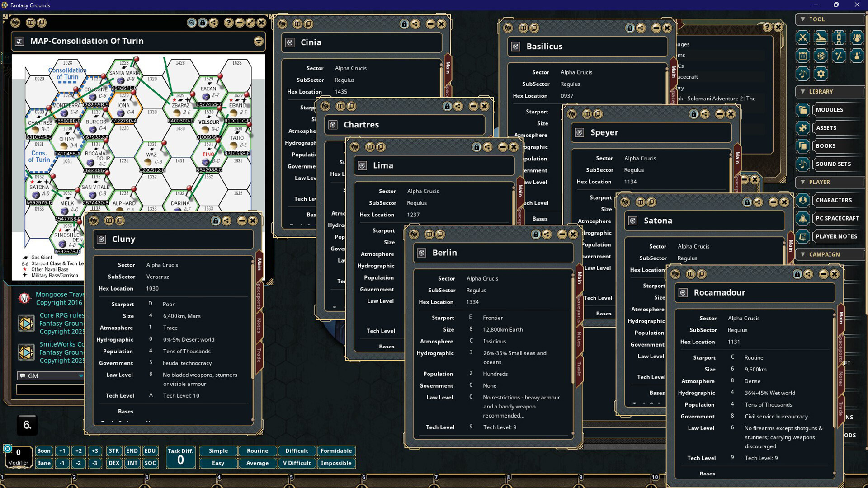Open the Modifiers tool (+/- icon)

839,56
